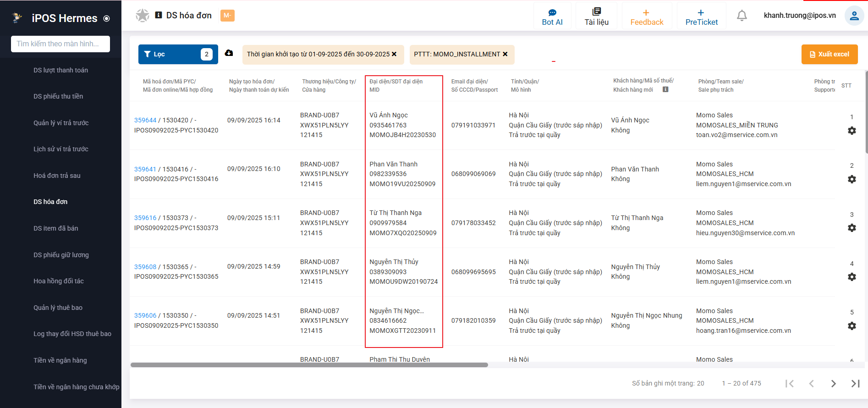Open Lịch sử ví trả trước
This screenshot has height=408, width=868.
click(61, 149)
